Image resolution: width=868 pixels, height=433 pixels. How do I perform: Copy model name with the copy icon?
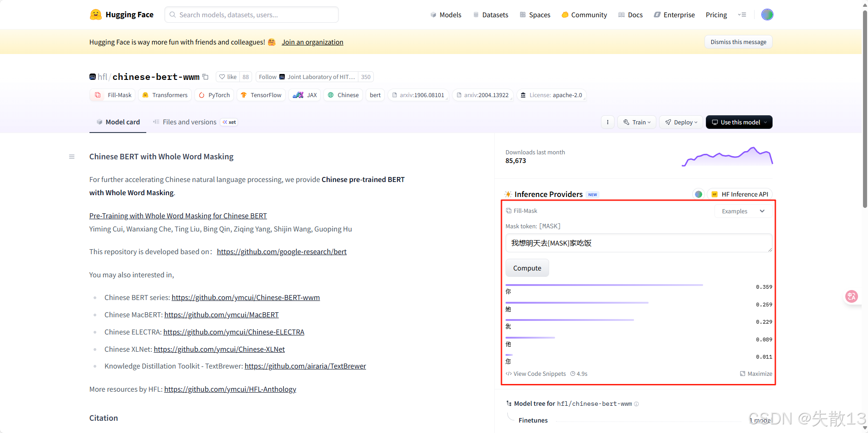[205, 77]
